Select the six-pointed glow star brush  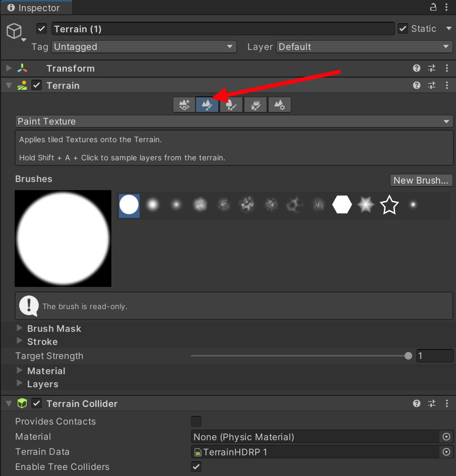pos(366,205)
